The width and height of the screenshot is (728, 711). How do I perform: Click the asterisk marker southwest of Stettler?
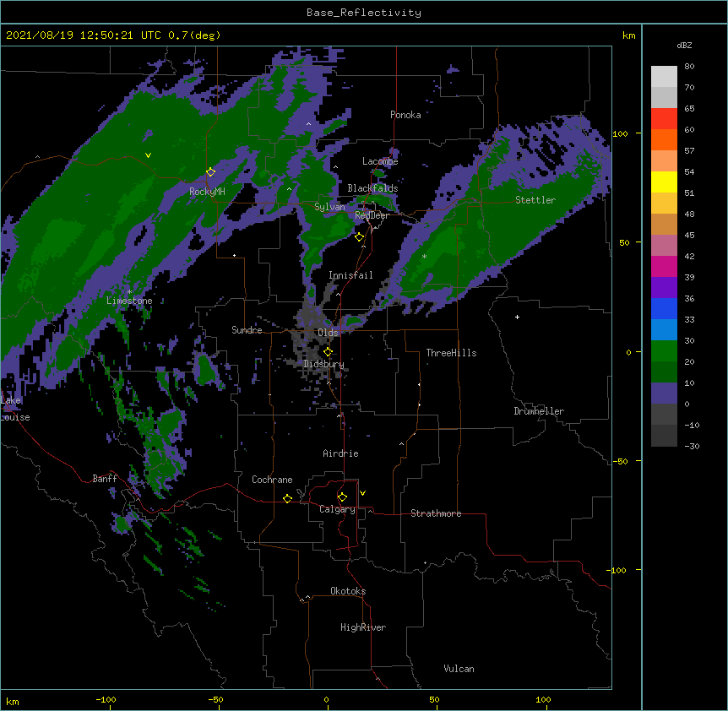coord(424,256)
